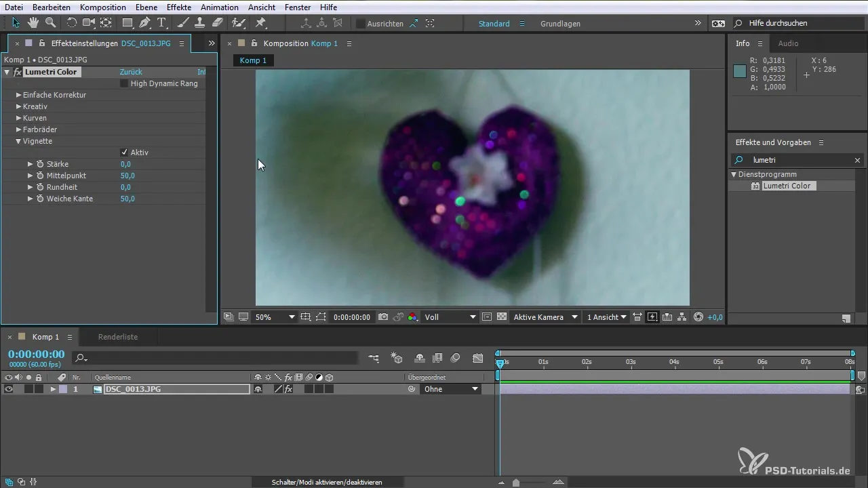Open the Animation menu

(x=220, y=7)
